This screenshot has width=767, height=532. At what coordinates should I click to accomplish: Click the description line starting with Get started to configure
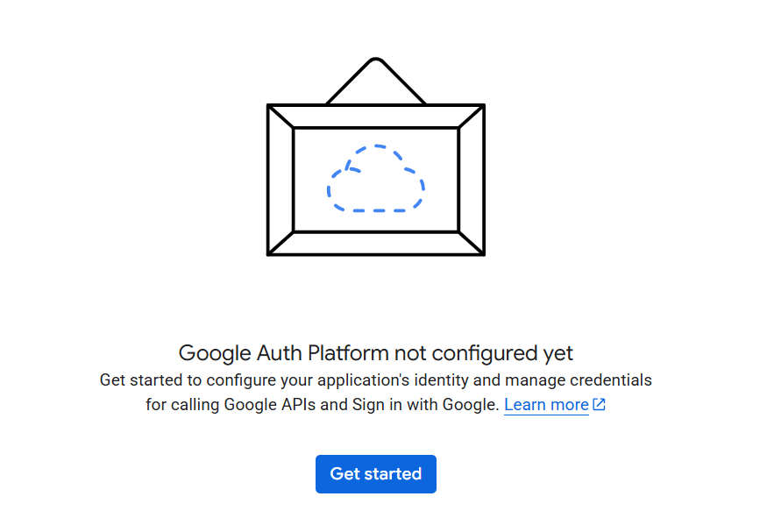[x=376, y=379]
